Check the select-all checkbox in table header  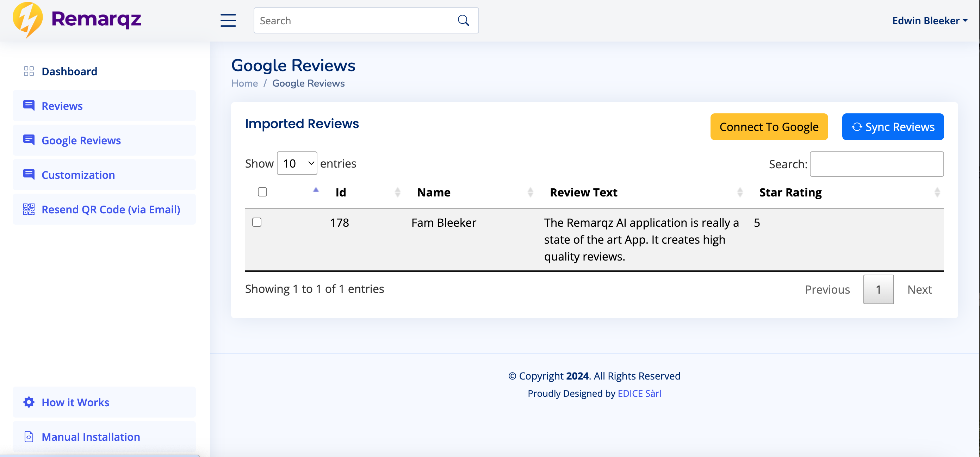coord(262,192)
